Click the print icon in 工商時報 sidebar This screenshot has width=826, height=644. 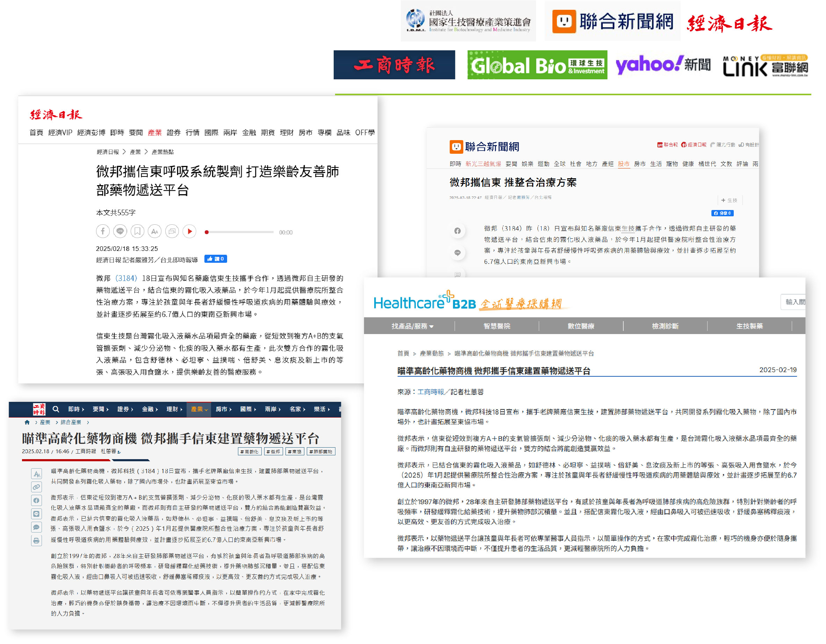(36, 541)
